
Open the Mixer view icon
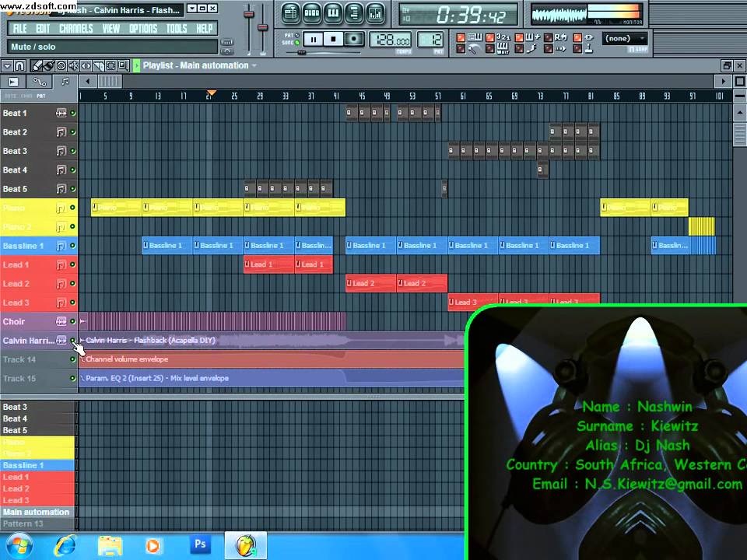[x=375, y=13]
